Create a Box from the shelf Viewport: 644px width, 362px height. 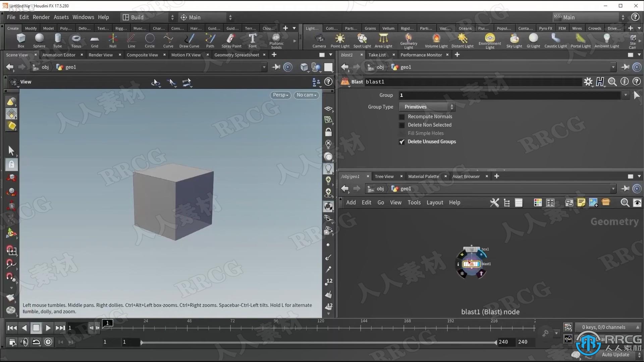tap(21, 41)
